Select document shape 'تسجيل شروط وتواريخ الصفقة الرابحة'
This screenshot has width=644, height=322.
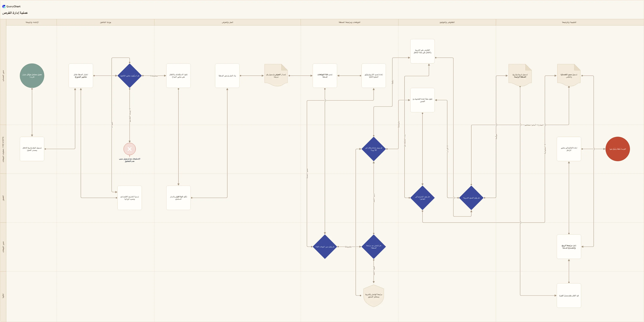(520, 75)
